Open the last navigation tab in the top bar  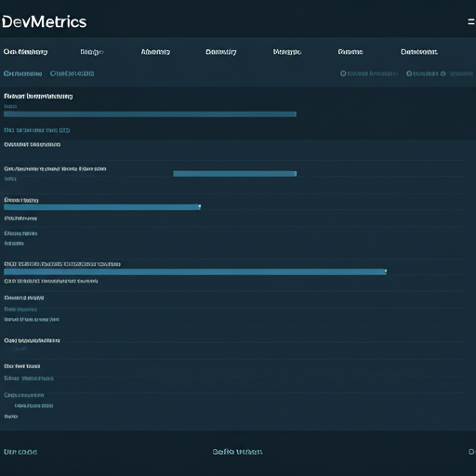tap(419, 52)
